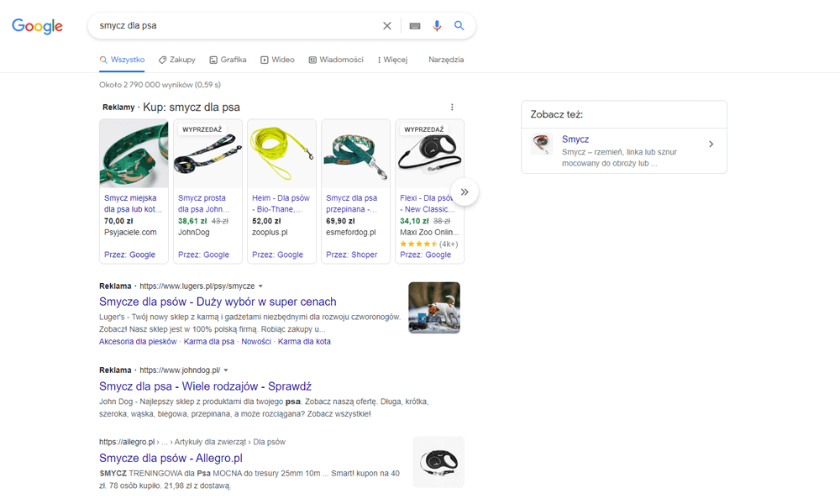Clear the search query with the X icon

pos(386,26)
